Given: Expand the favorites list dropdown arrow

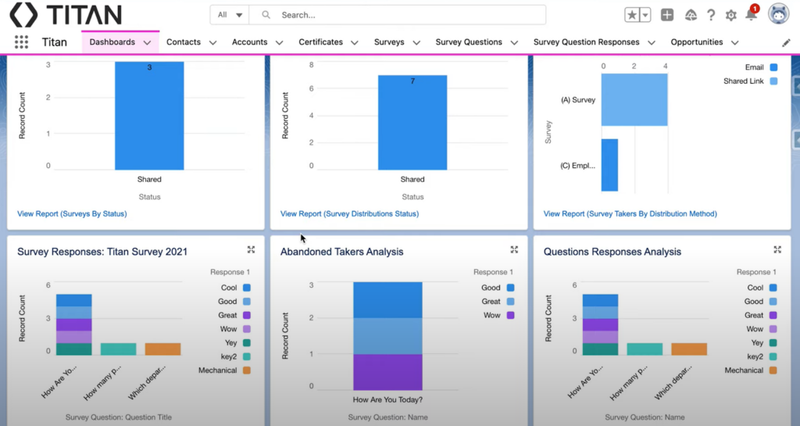Looking at the screenshot, I should point(645,15).
